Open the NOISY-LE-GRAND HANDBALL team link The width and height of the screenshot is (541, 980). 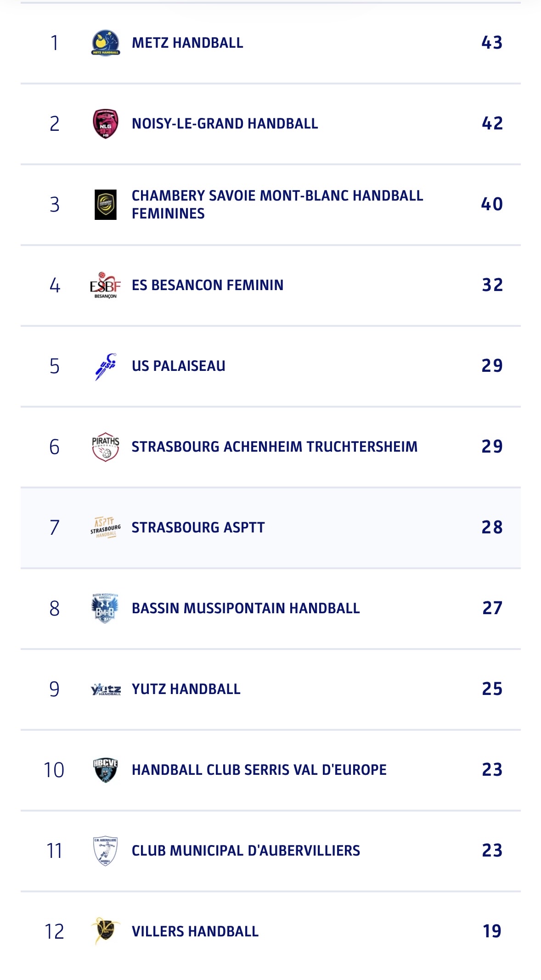pyautogui.click(x=225, y=123)
